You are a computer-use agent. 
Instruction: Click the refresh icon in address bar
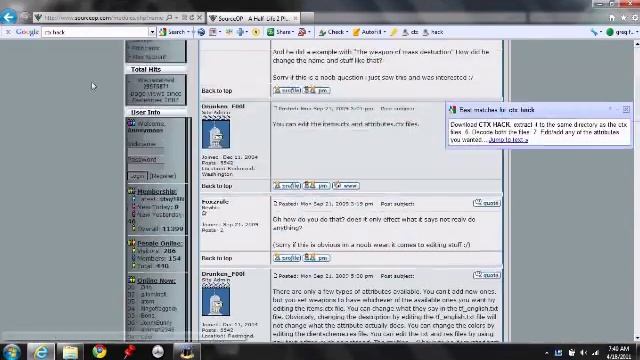[192, 18]
